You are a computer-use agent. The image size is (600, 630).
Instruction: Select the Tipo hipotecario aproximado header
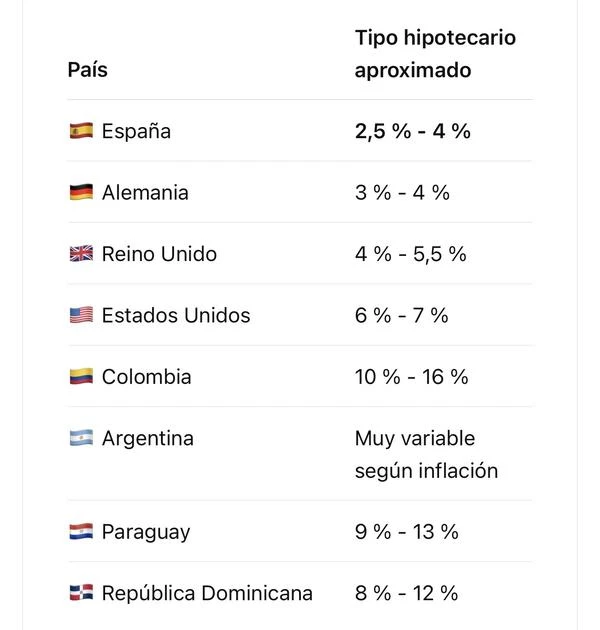click(x=435, y=54)
